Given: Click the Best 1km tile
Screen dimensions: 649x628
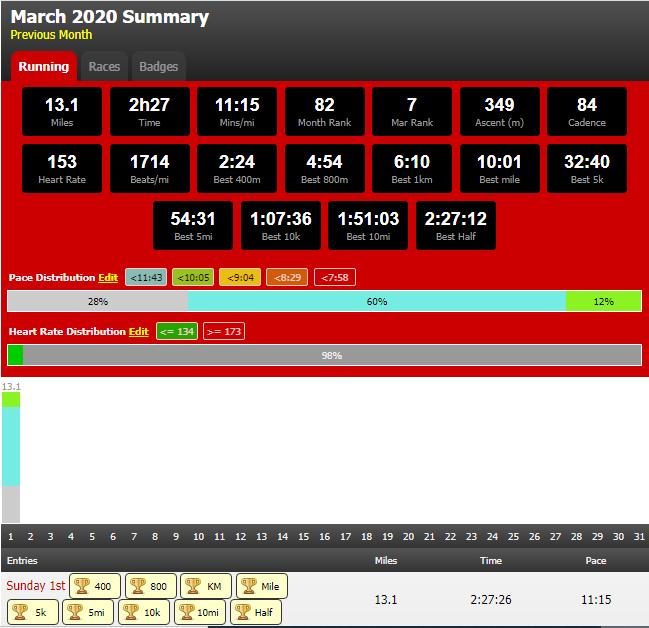Looking at the screenshot, I should pyautogui.click(x=412, y=168).
